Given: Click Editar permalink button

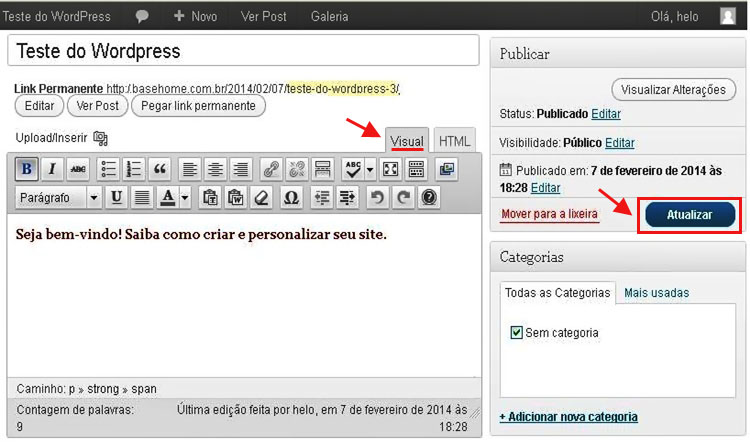Looking at the screenshot, I should click(x=39, y=106).
